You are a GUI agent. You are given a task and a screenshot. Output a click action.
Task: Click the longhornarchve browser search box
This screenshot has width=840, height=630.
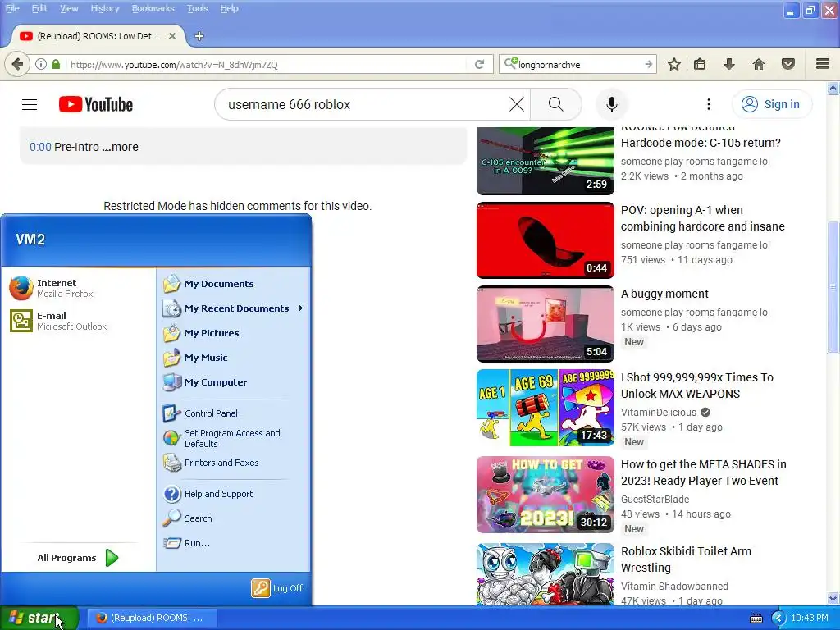[578, 64]
